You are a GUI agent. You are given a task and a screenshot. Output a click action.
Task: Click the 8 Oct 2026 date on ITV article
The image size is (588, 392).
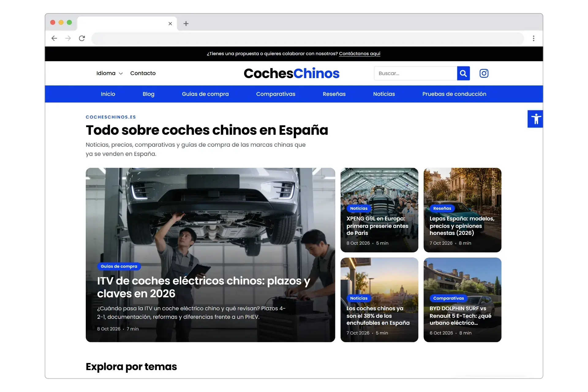[109, 329]
